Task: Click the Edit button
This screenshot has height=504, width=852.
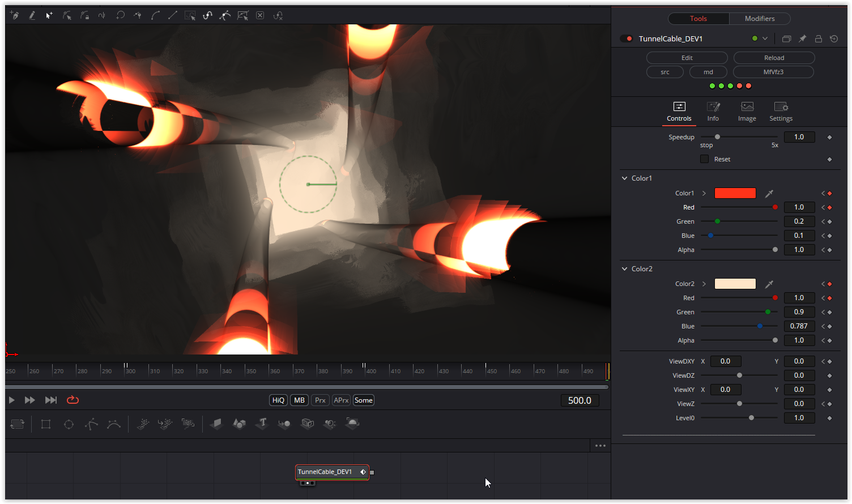Action: (687, 58)
